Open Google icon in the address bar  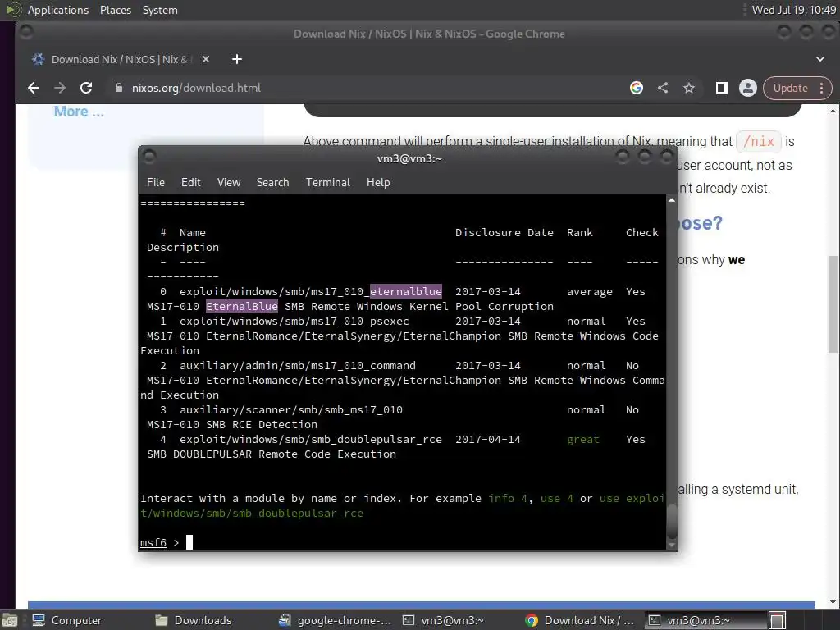coord(637,88)
